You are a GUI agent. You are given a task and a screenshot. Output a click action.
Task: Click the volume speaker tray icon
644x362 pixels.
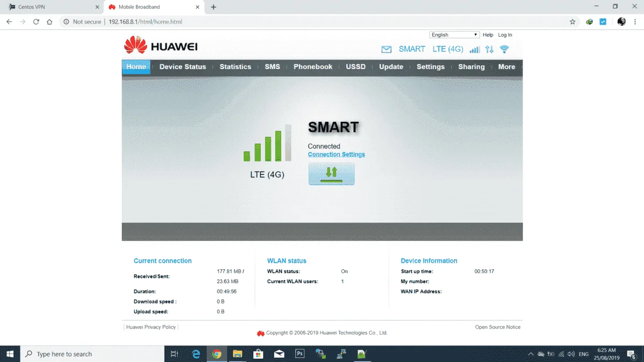click(571, 354)
